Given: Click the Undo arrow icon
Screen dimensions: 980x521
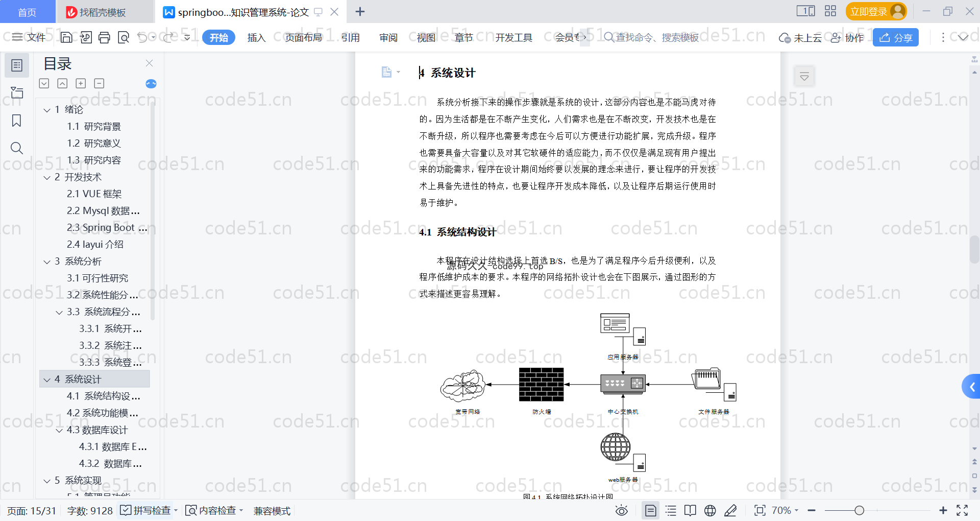Looking at the screenshot, I should 142,37.
